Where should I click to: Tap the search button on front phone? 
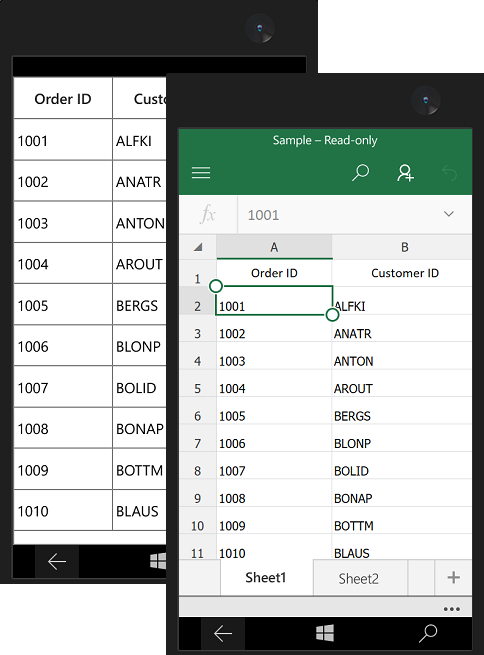(428, 633)
